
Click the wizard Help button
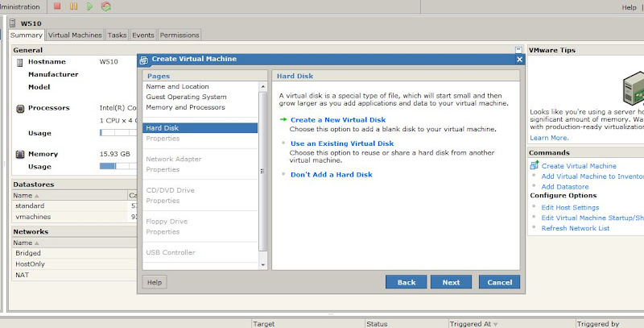155,282
